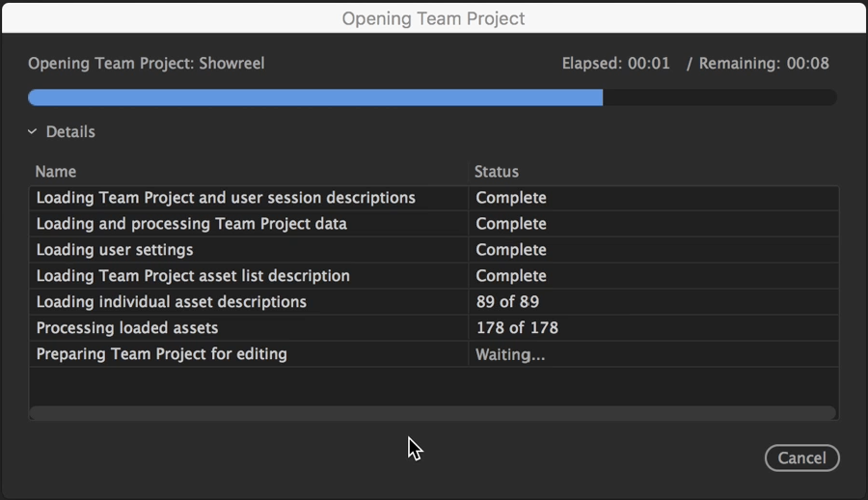Click the Name column header
This screenshot has height=500, width=868.
55,172
